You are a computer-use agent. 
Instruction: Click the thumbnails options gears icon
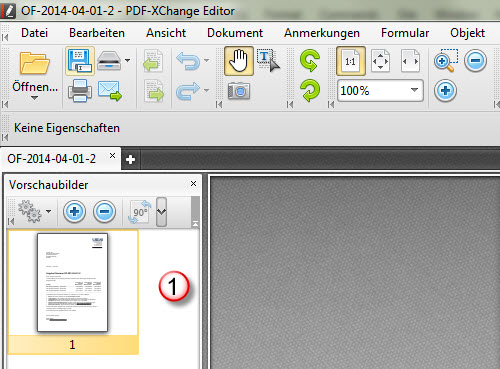click(30, 211)
